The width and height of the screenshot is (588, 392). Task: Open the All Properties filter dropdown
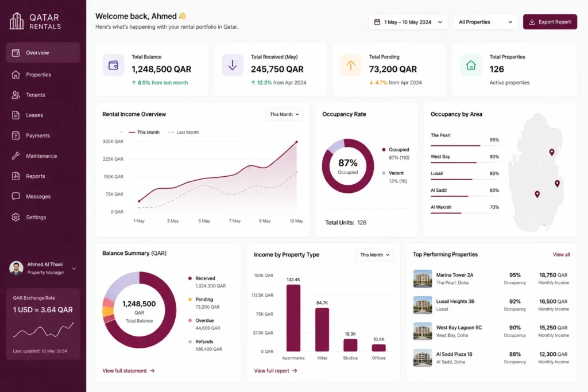(x=485, y=22)
